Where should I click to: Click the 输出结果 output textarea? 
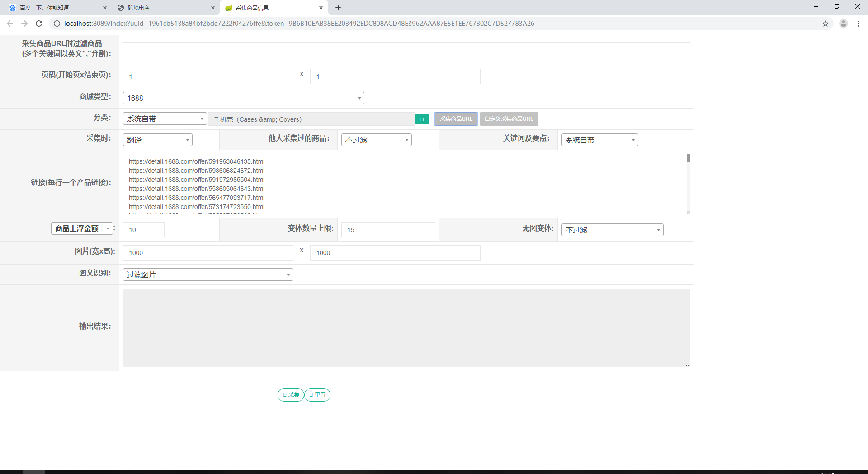pyautogui.click(x=406, y=328)
